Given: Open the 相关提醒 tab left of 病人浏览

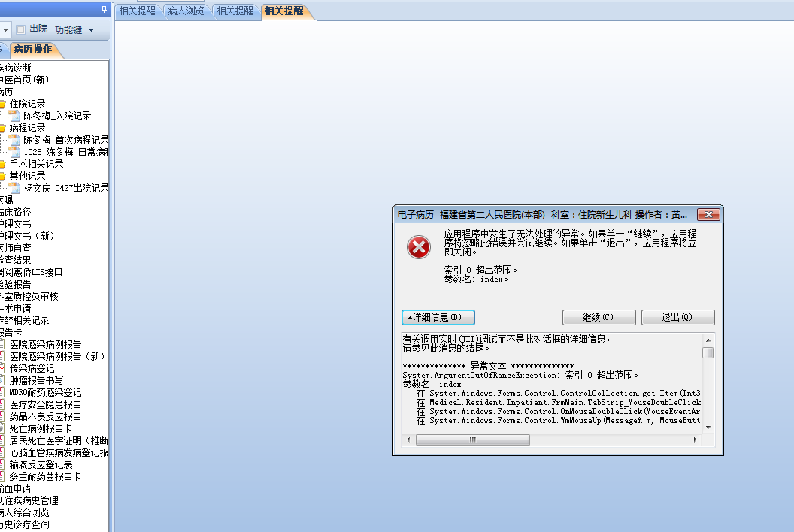Looking at the screenshot, I should point(138,11).
